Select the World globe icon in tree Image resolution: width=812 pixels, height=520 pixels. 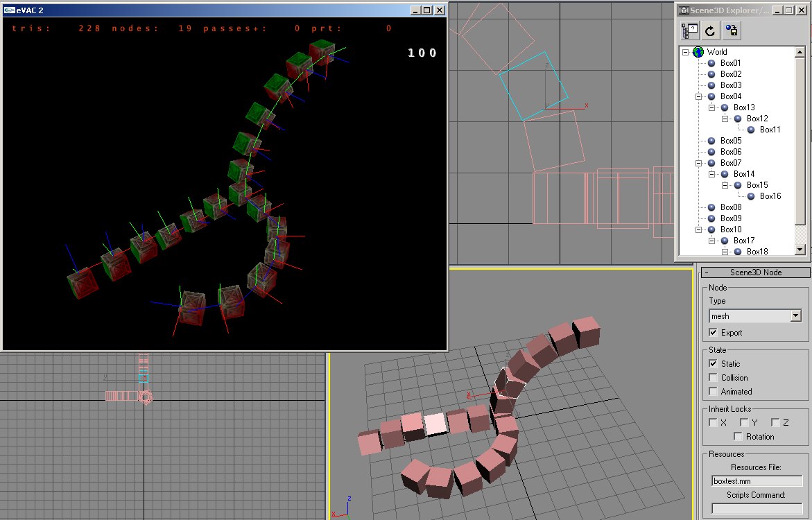698,52
